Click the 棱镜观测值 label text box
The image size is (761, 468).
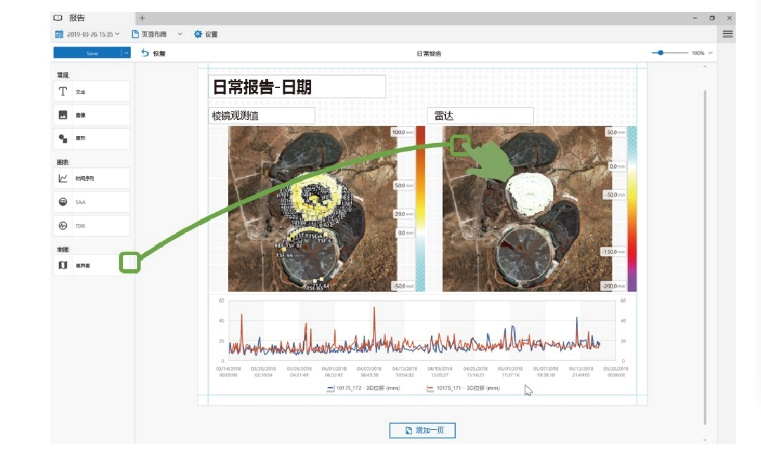click(262, 116)
